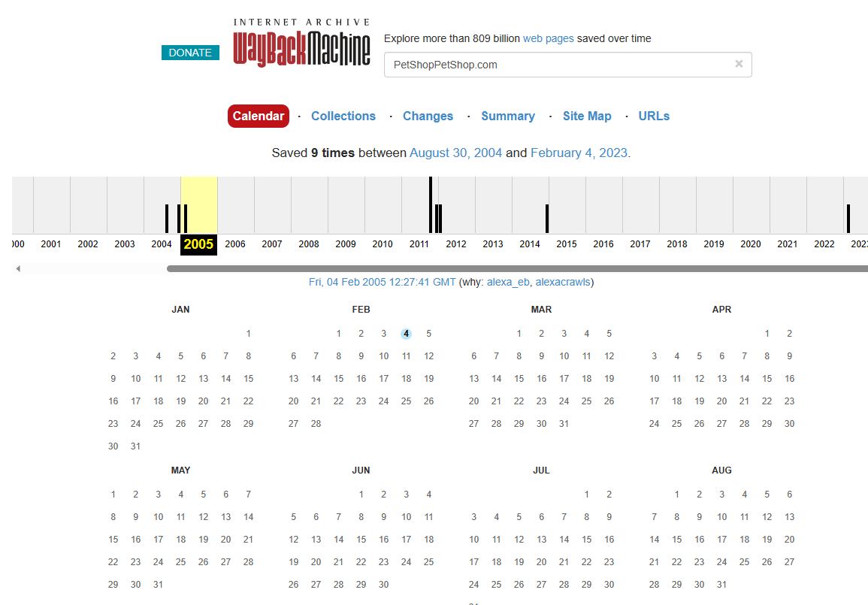Click the capture bar in the 2014 column
The width and height of the screenshot is (868, 605).
[x=547, y=219]
